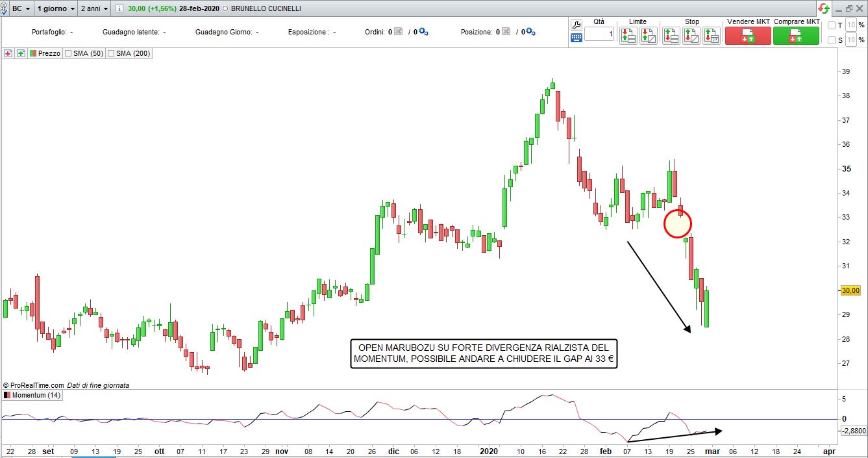Click the green up-arrow indicator icon

coord(21,53)
